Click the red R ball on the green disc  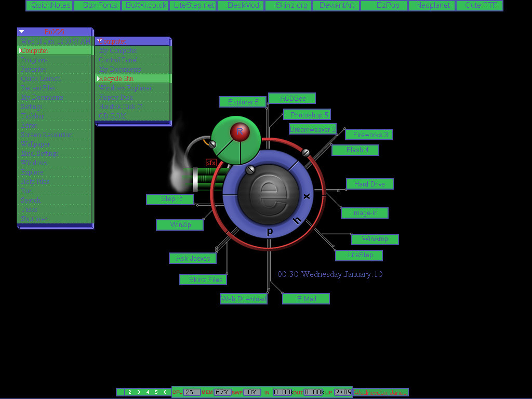pos(240,132)
